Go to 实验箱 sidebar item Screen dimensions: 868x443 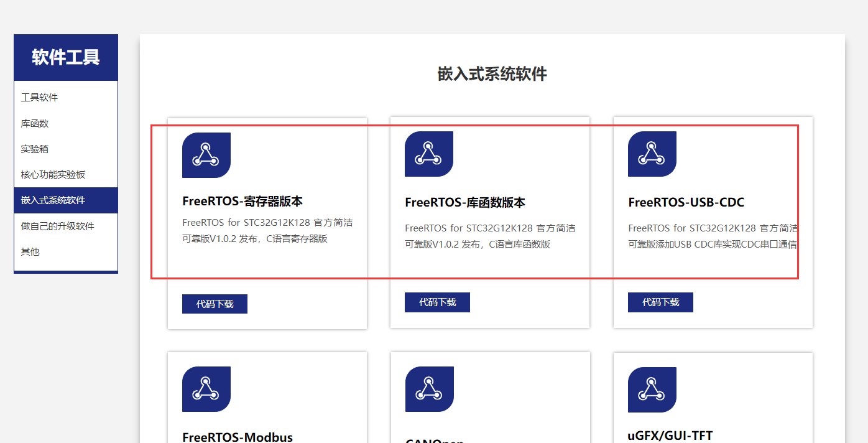click(x=66, y=149)
